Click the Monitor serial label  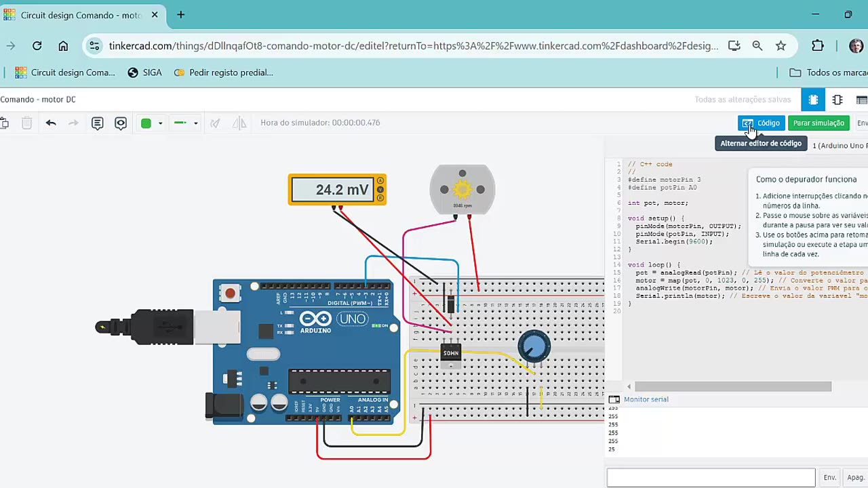(x=646, y=399)
